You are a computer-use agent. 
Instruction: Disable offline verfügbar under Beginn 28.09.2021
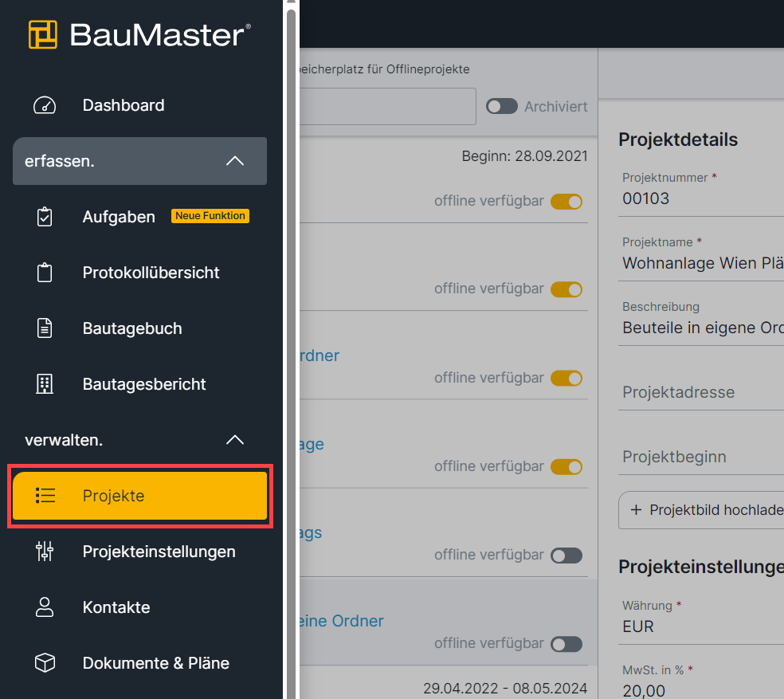point(566,201)
